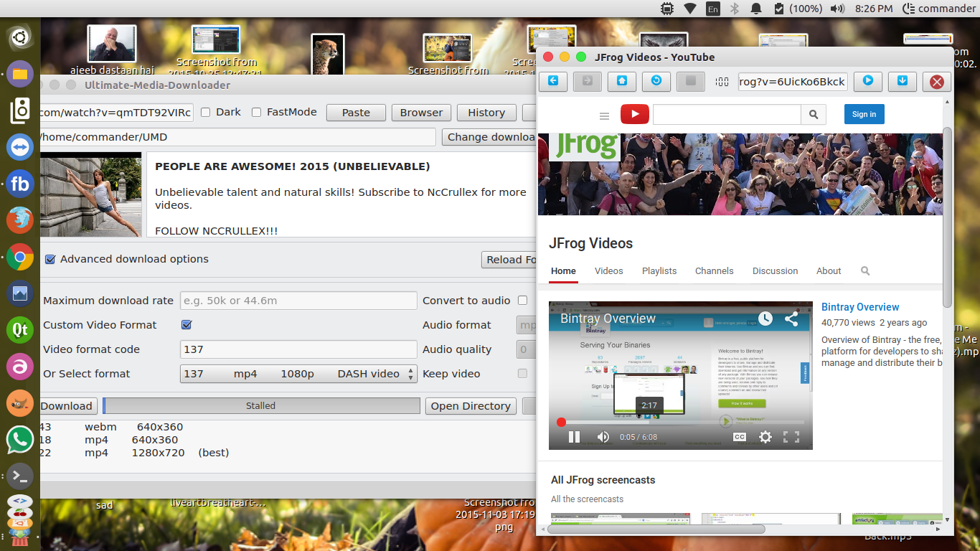Open the Audio format dropdown

coord(527,325)
